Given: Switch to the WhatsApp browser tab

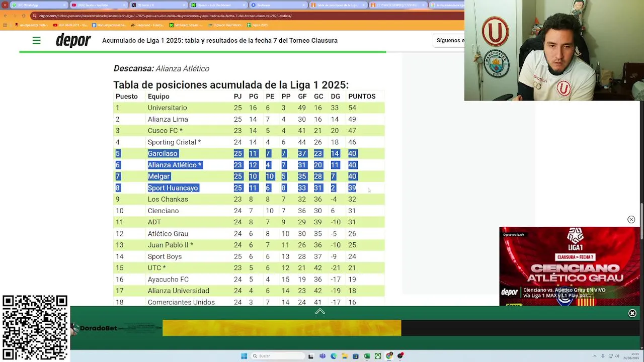Looking at the screenshot, I should pyautogui.click(x=39, y=5).
